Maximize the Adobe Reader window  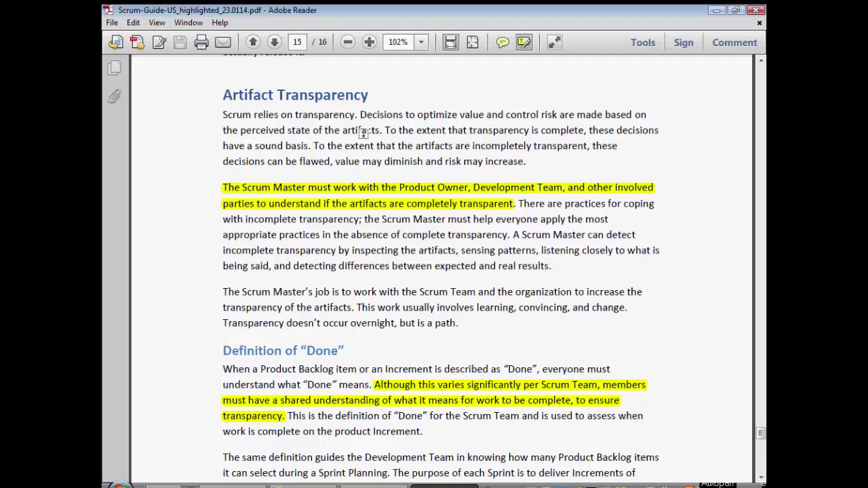point(735,10)
